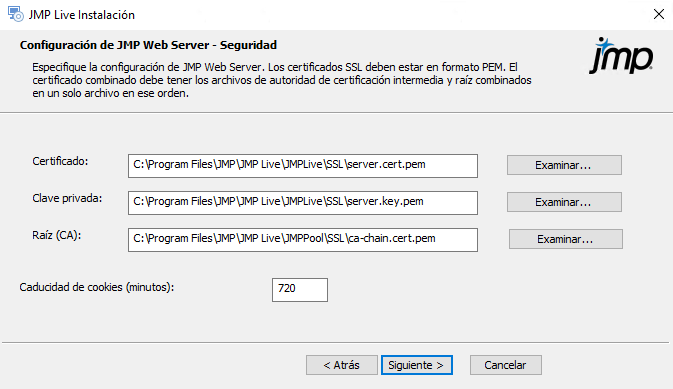Browse for the Raíz (CA) file with Examinar
Viewport: 673px width, 389px height.
pos(566,239)
